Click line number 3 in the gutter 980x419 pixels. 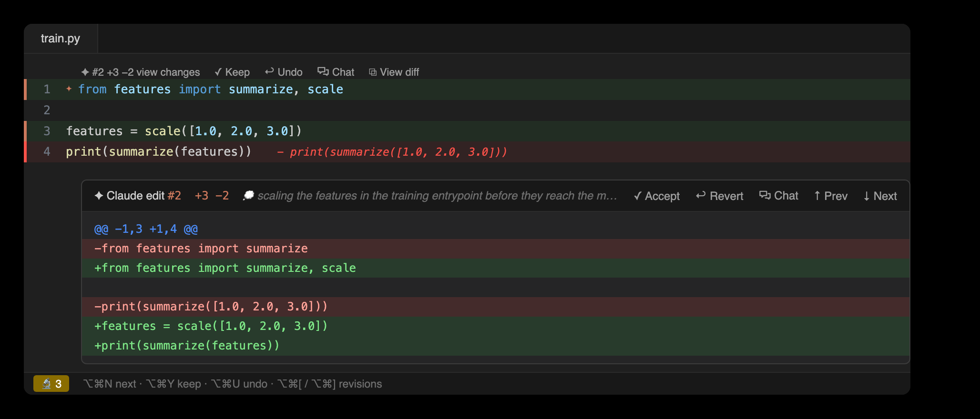[47, 131]
